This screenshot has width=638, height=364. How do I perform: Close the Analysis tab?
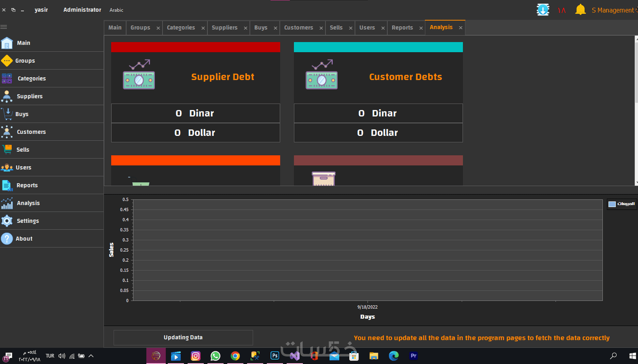tap(460, 28)
